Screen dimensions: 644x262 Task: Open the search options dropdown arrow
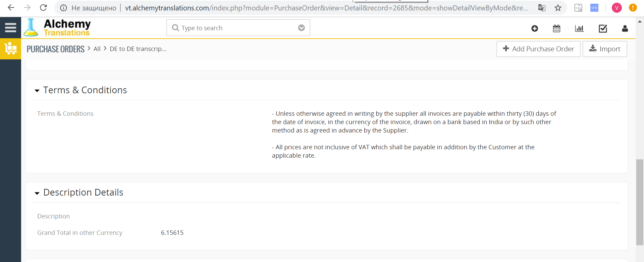coord(301,28)
